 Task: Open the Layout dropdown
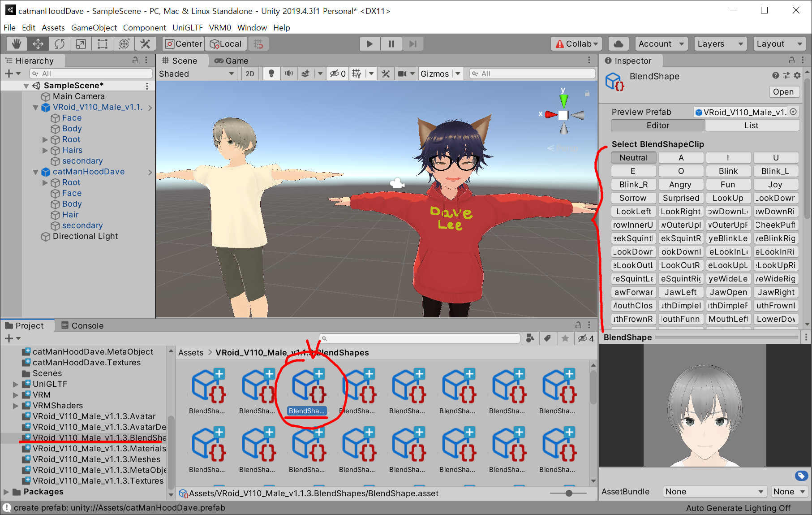779,44
